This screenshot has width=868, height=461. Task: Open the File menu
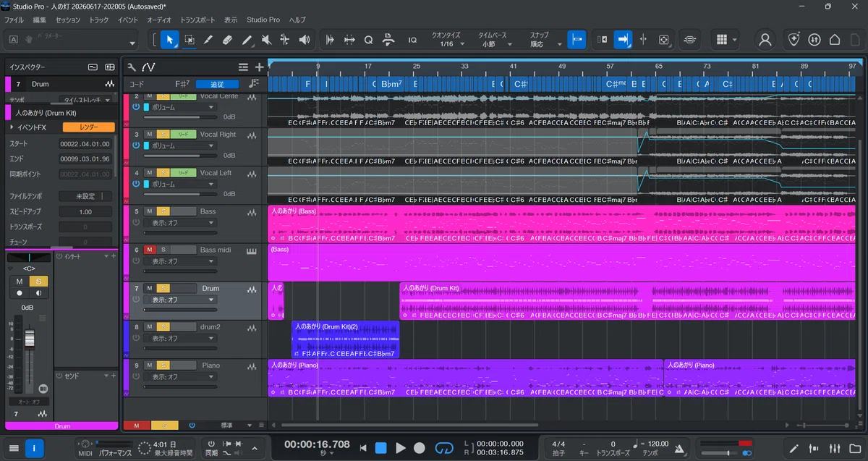pos(14,20)
